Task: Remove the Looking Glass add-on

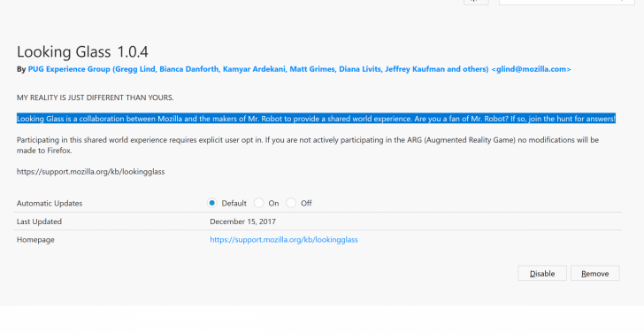Action: 594,273
